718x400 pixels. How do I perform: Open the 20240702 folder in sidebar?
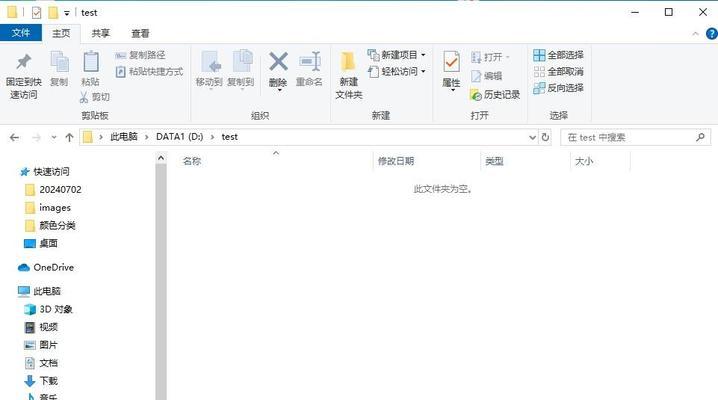coord(53,189)
